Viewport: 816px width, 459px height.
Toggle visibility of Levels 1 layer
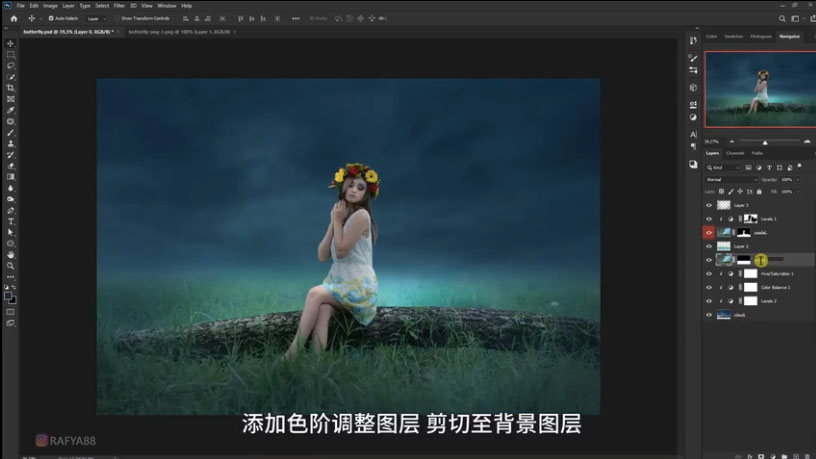click(709, 219)
